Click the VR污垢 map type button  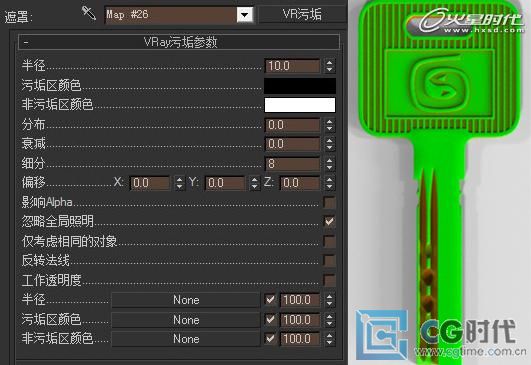click(x=302, y=15)
